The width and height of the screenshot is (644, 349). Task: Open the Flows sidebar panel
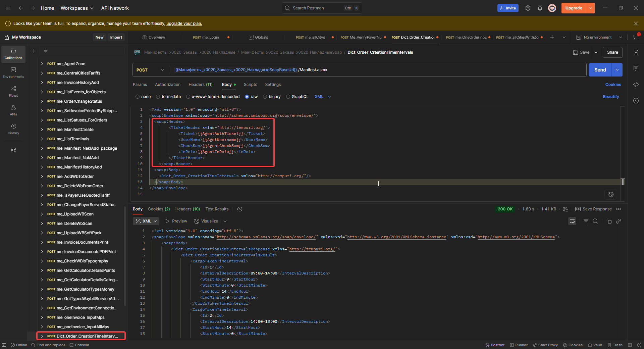click(x=13, y=92)
